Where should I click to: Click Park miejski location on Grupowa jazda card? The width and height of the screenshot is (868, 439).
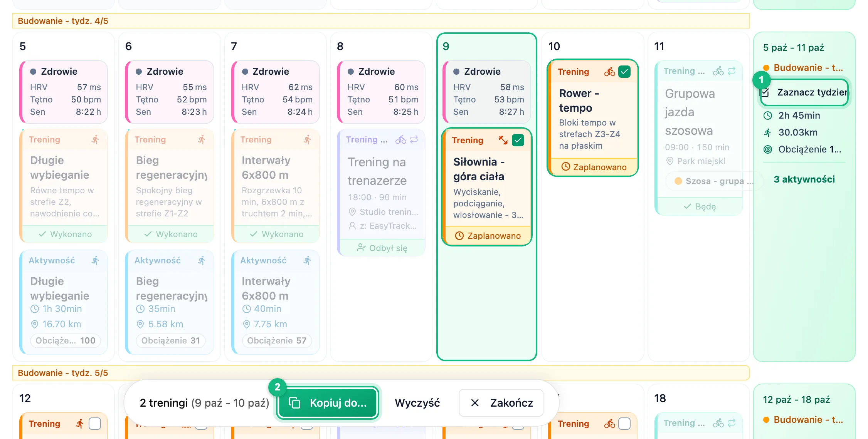tap(701, 161)
